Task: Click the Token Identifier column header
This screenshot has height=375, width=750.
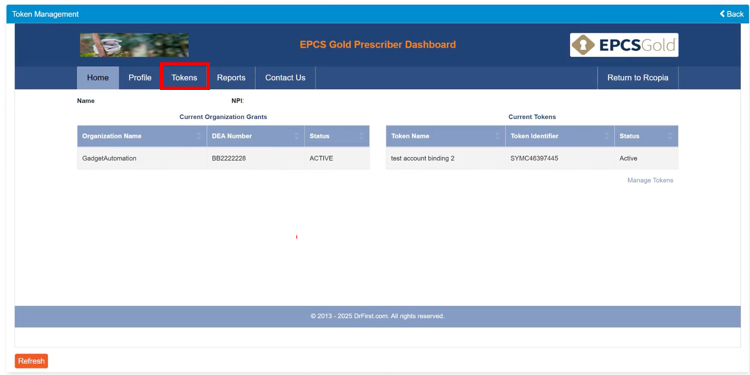Action: [x=560, y=136]
